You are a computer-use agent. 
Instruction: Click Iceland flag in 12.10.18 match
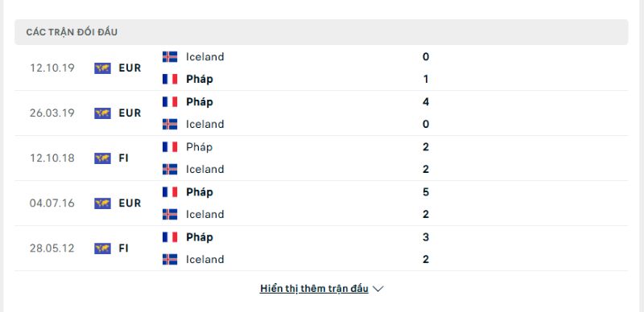tap(170, 169)
